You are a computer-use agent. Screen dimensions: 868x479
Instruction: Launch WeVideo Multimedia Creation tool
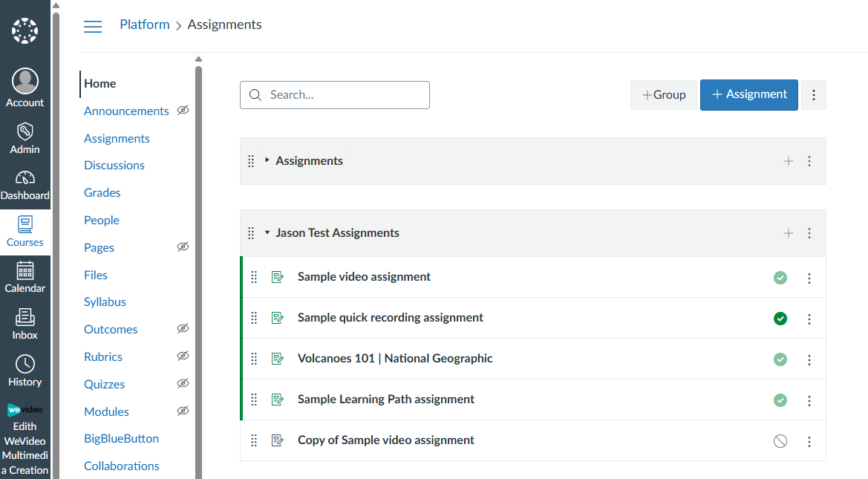coord(25,440)
